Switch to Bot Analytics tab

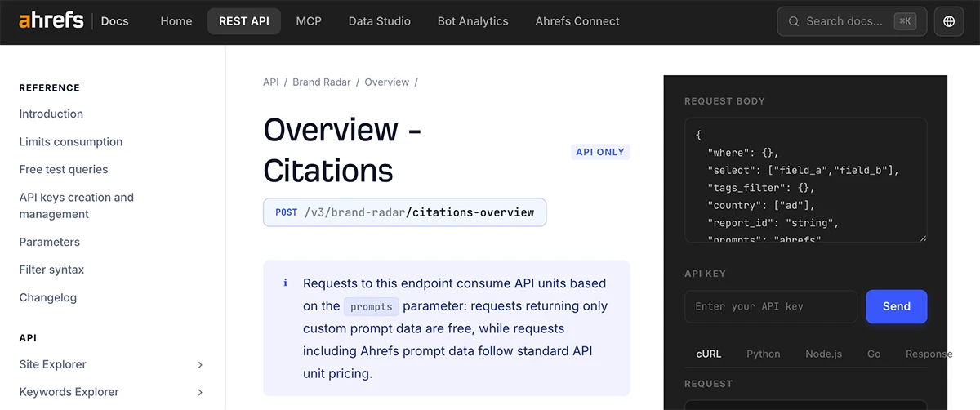point(473,21)
